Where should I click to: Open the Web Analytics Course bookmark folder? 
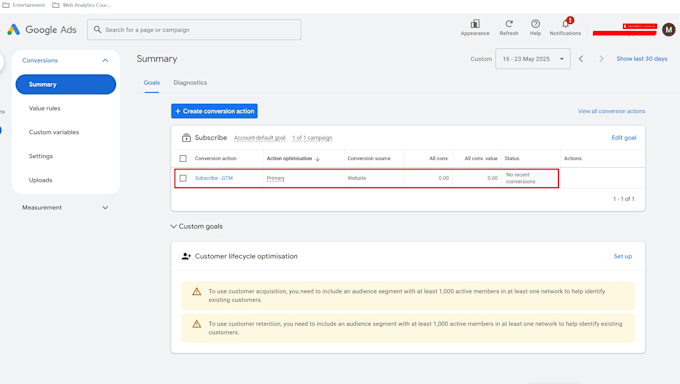click(x=82, y=5)
